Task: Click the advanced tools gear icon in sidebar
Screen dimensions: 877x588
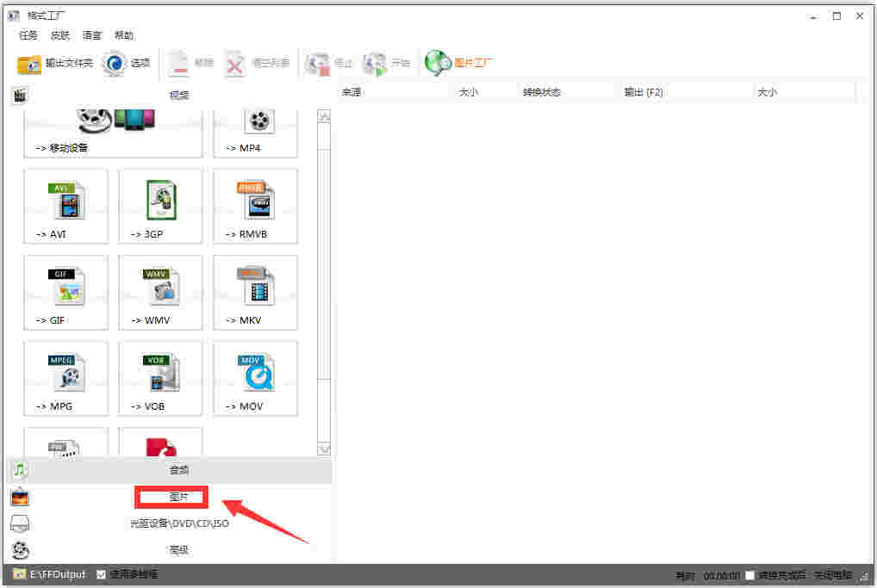Action: [x=20, y=550]
